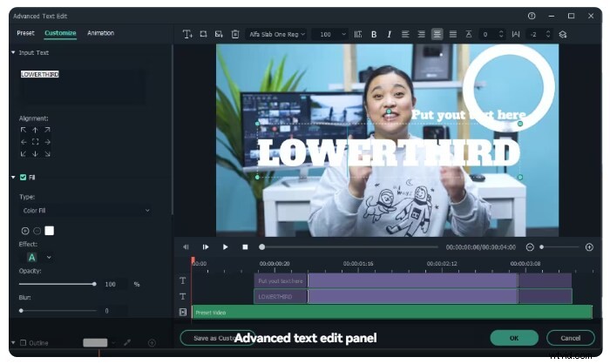
Task: Click the delete trash icon in toolbar
Action: point(235,34)
